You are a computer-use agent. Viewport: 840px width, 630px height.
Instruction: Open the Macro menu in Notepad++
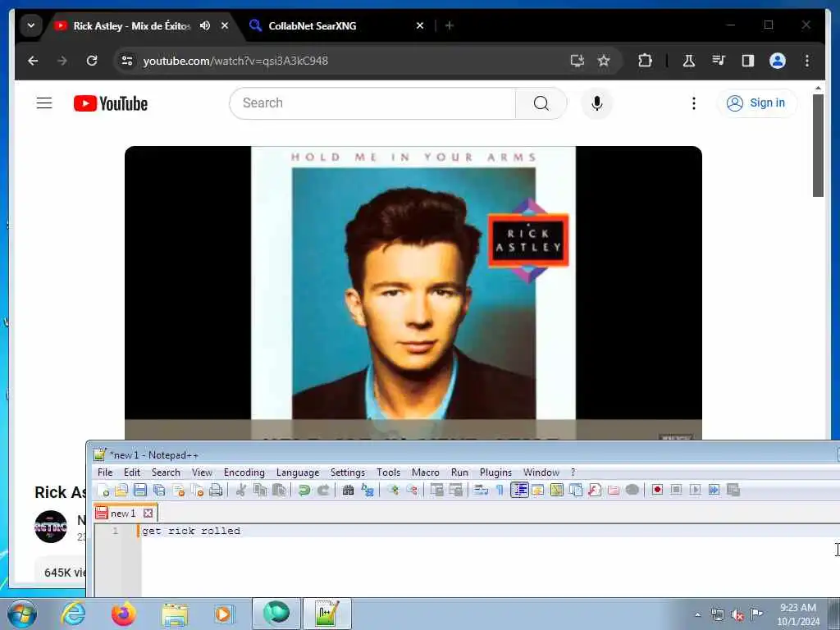[426, 472]
